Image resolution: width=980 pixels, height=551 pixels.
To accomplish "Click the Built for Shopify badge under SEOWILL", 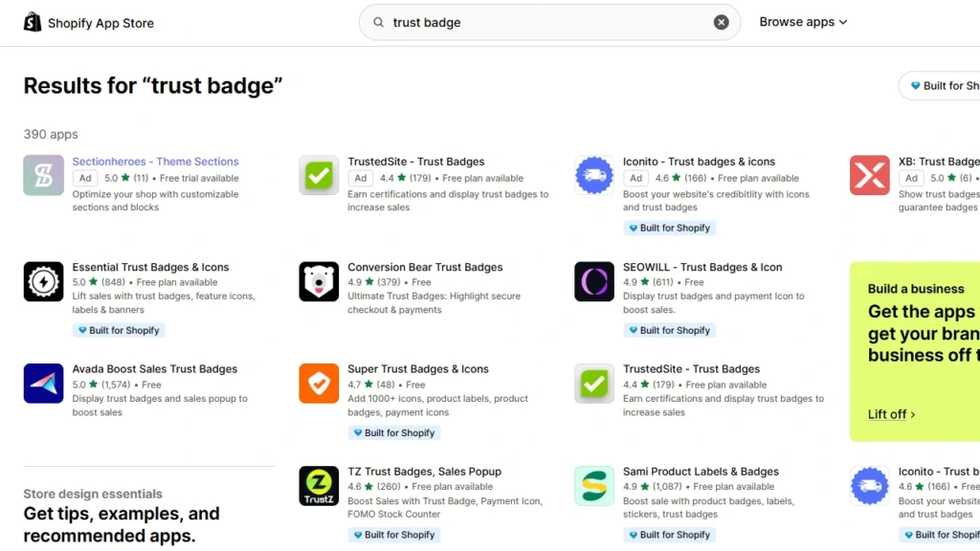I will 669,330.
